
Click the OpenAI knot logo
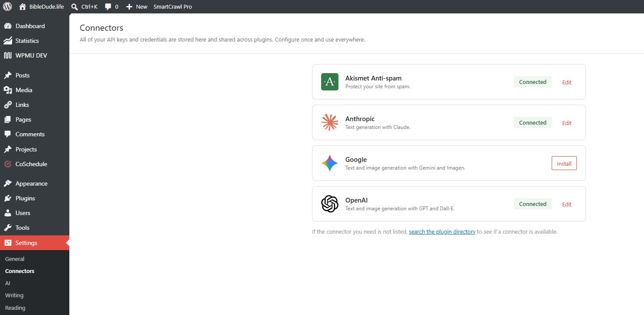(329, 204)
